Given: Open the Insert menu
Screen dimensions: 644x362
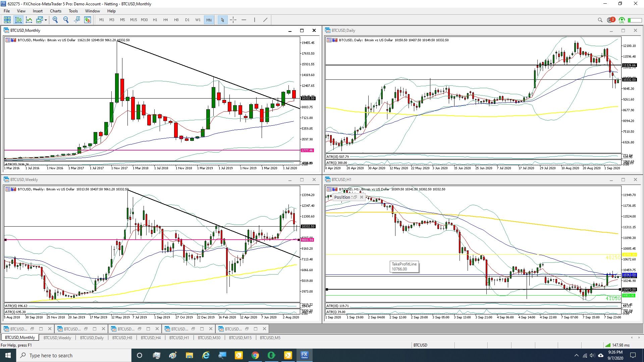Looking at the screenshot, I should coord(38,11).
